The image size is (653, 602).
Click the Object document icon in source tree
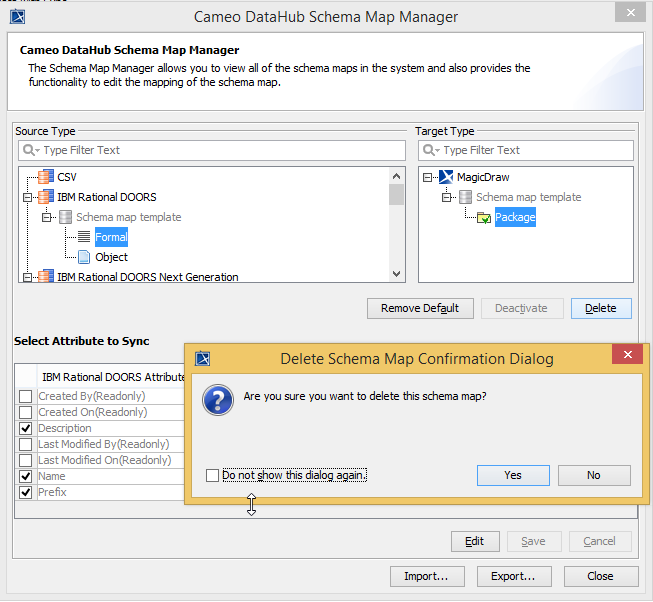[84, 257]
